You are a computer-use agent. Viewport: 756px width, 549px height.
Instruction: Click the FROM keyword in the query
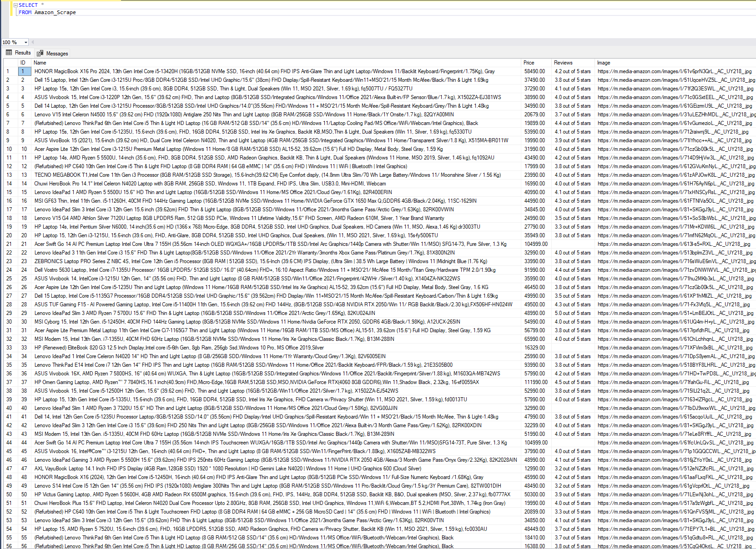(x=25, y=12)
